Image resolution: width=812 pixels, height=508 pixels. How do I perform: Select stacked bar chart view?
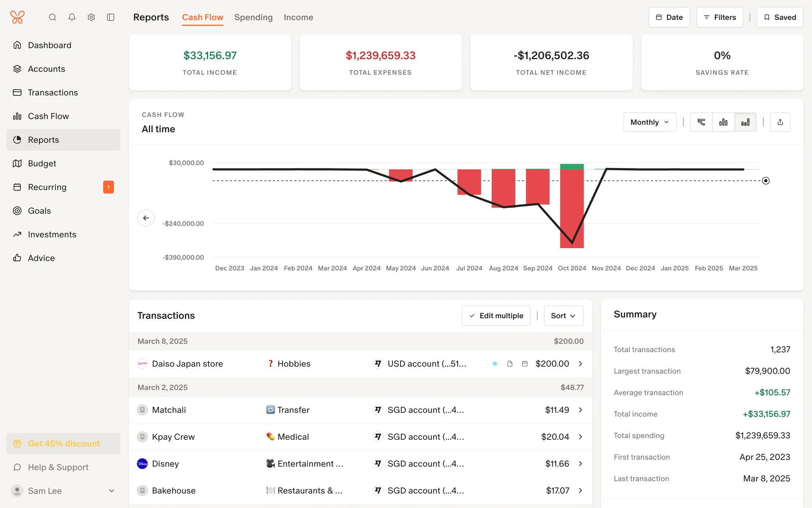tap(745, 122)
